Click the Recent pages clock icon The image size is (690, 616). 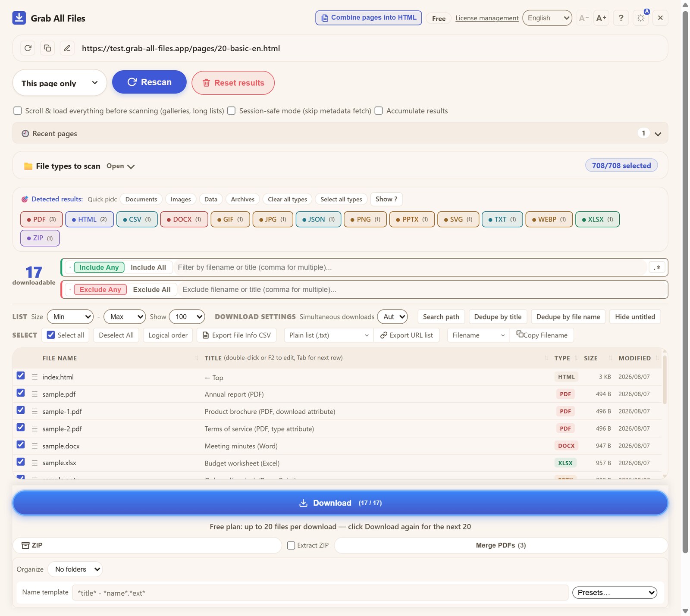click(25, 134)
